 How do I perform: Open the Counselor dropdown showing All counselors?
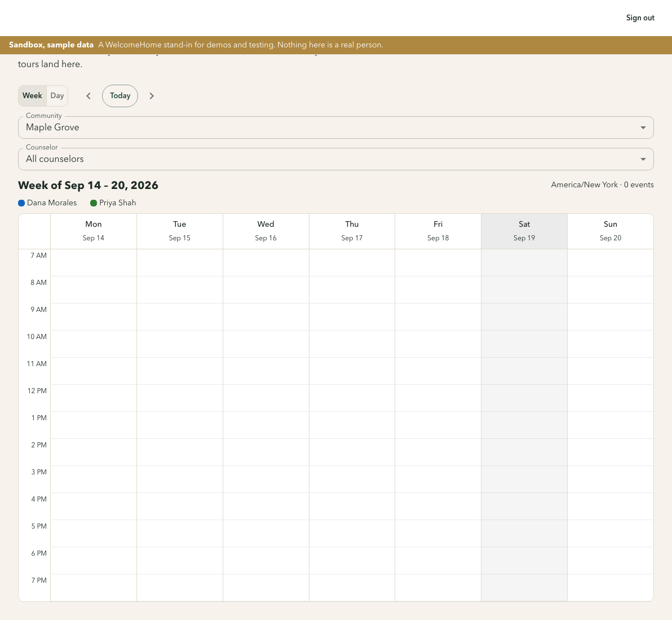click(x=336, y=159)
